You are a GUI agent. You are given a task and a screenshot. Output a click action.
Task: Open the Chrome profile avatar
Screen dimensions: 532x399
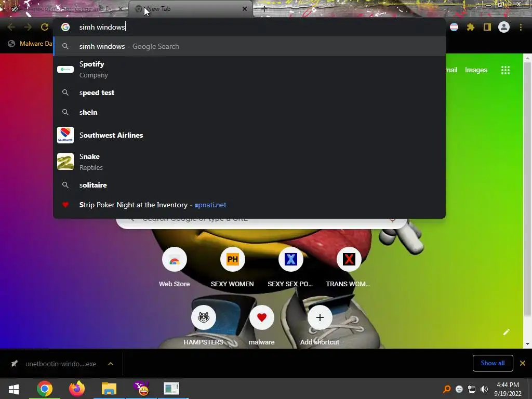coord(504,27)
